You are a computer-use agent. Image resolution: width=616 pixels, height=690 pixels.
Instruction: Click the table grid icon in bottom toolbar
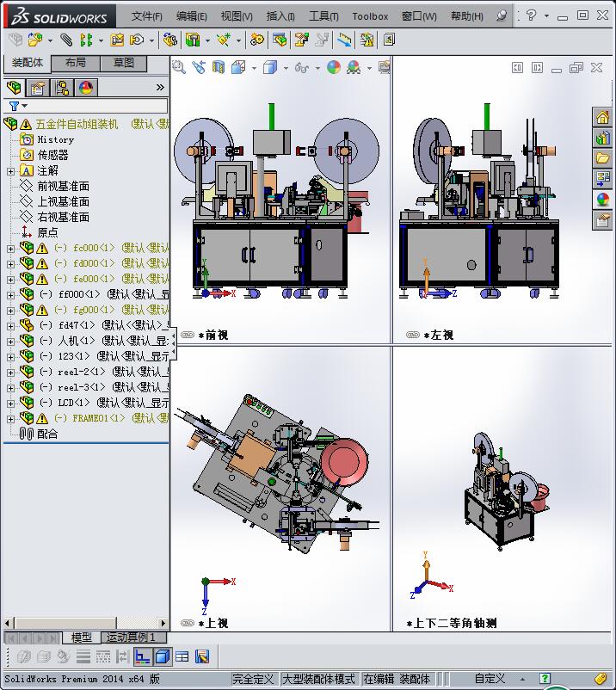point(182,657)
